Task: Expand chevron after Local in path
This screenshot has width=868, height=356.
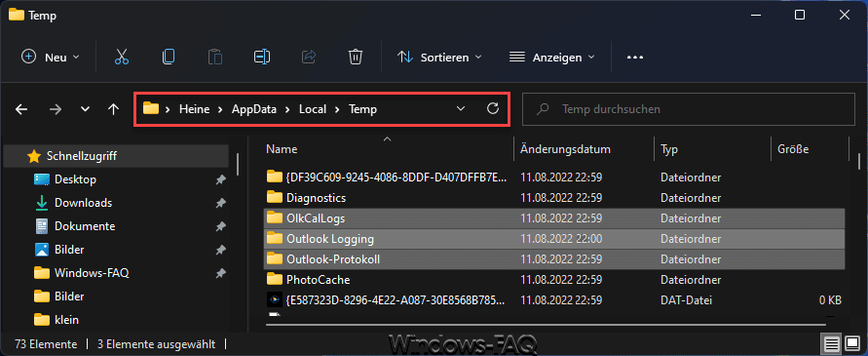Action: tap(336, 109)
